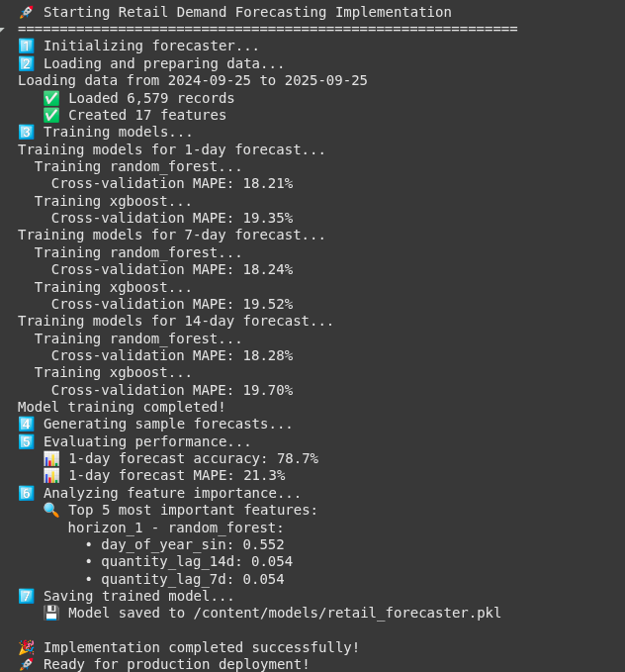Image resolution: width=625 pixels, height=672 pixels.
Task: Click the "Cross-validation MAPE: 19.70%" result line
Action: click(x=172, y=390)
